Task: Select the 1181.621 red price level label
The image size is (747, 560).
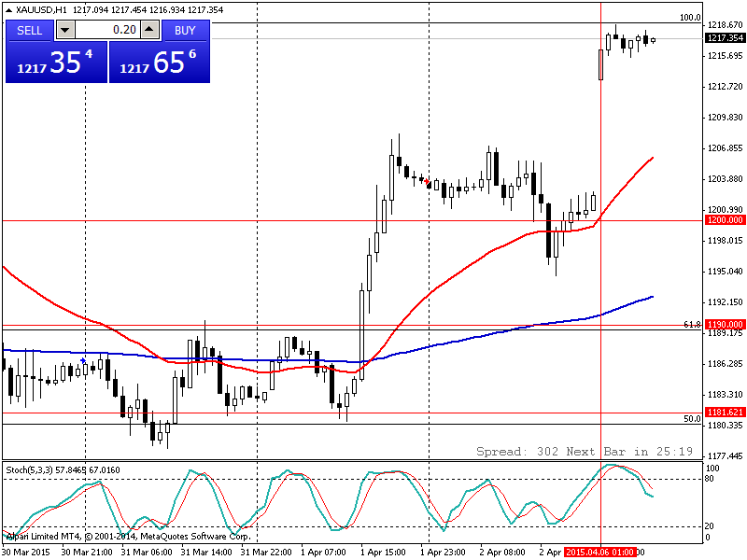Action: coord(725,413)
